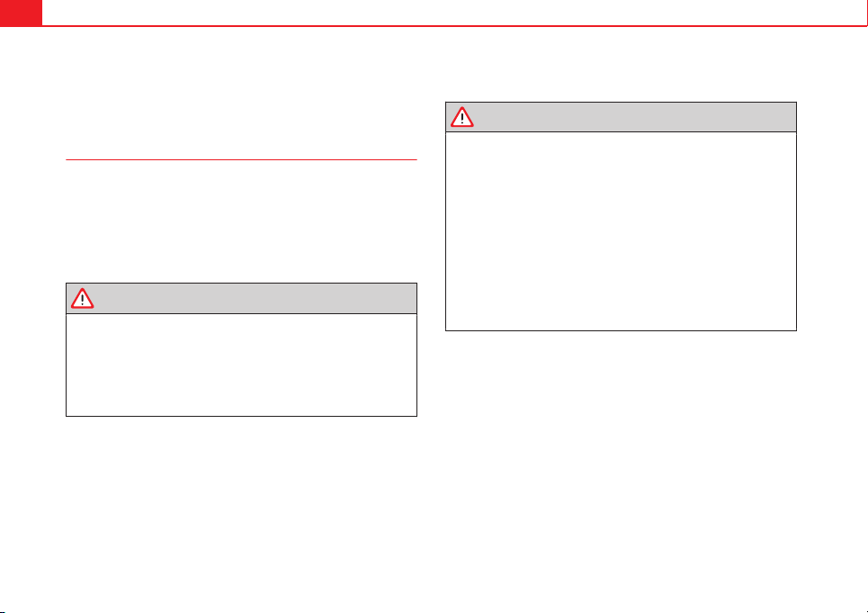The width and height of the screenshot is (868, 613).
Task: Click the blank left margin beside the left warning box
Action: pos(32,349)
